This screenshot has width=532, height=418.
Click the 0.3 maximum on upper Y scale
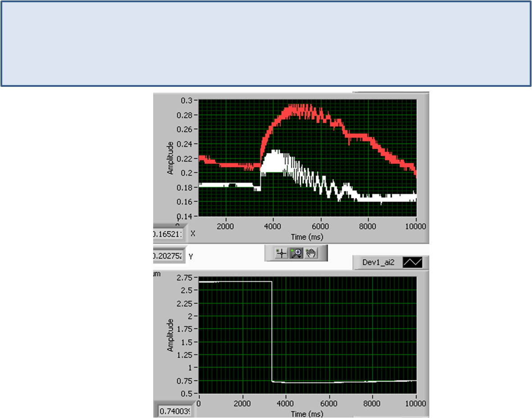[187, 100]
